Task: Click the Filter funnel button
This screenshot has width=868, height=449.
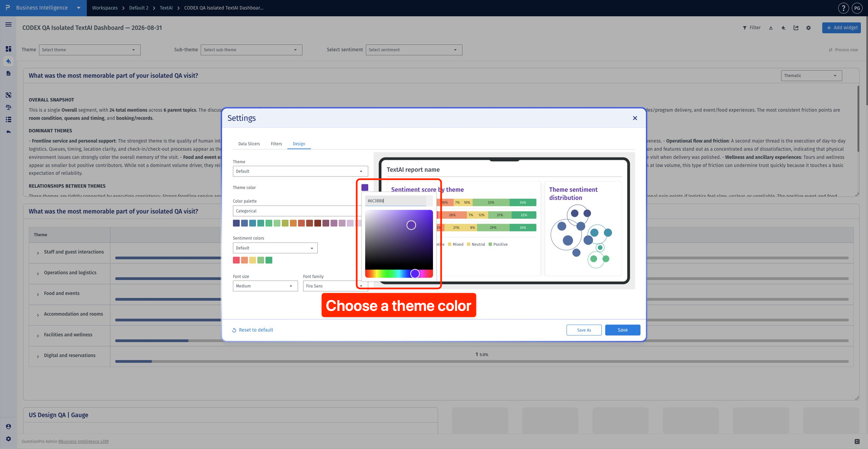Action: pos(752,28)
